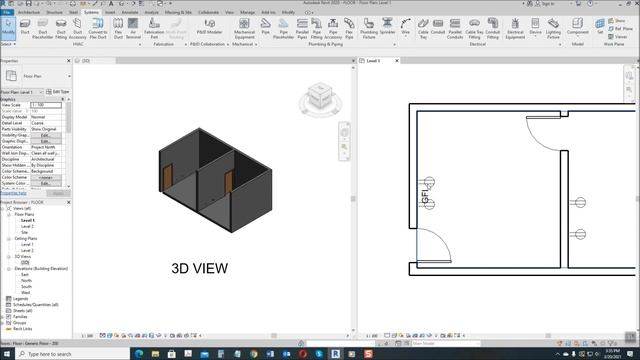Image resolution: width=640 pixels, height=360 pixels.
Task: Open the Select panel dropdown
Action: [x=8, y=44]
